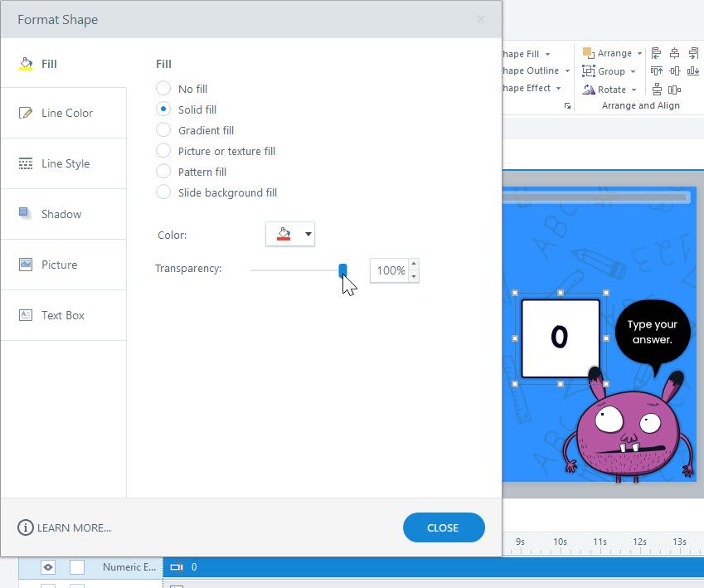Image resolution: width=704 pixels, height=588 pixels.
Task: Click the 12s mark on the timeline ruler
Action: pyautogui.click(x=639, y=542)
